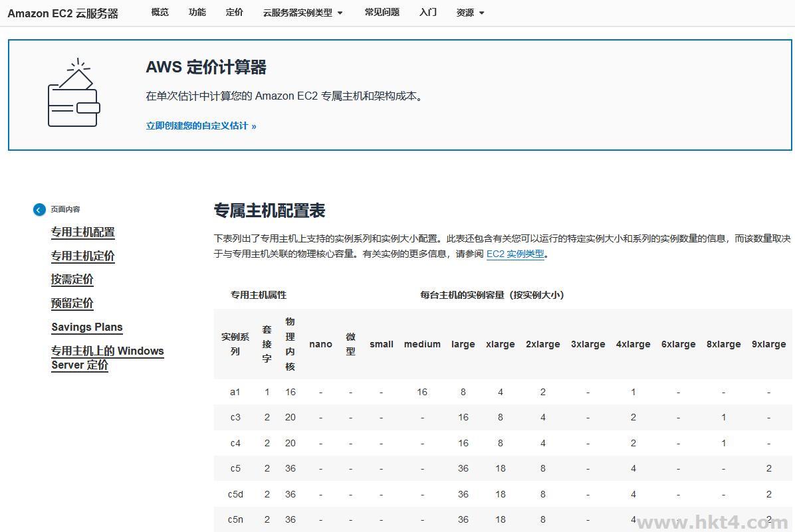Click the Amazon EC2 云服务器 title
Image resolution: width=795 pixels, height=532 pixels.
click(x=63, y=14)
